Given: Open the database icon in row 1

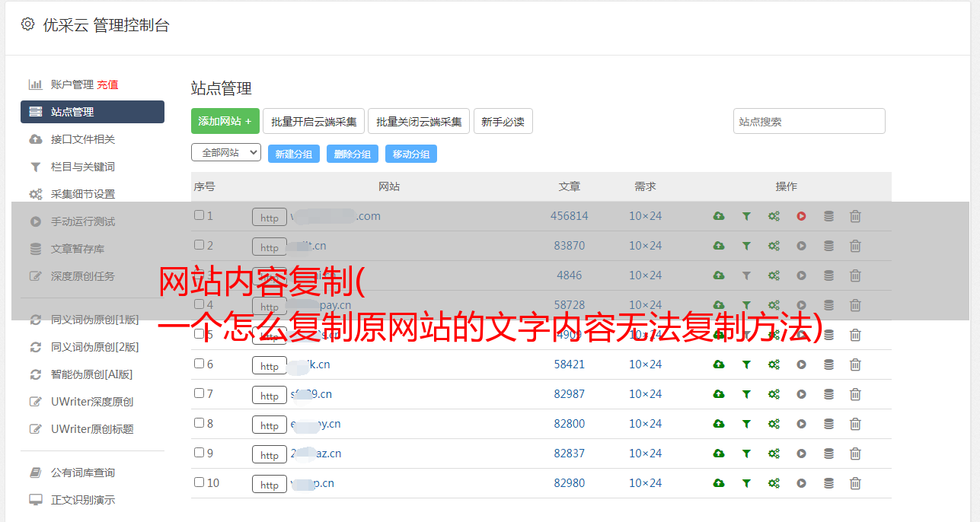Looking at the screenshot, I should (828, 216).
